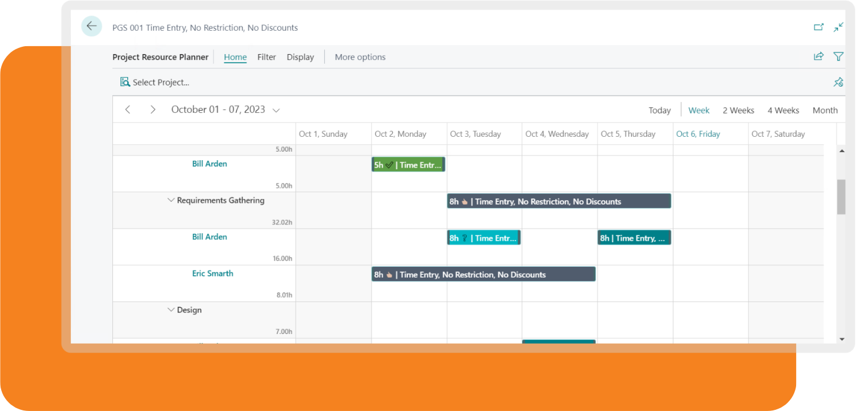Image resolution: width=868 pixels, height=411 pixels.
Task: Switch to 2 Weeks view
Action: pos(738,109)
